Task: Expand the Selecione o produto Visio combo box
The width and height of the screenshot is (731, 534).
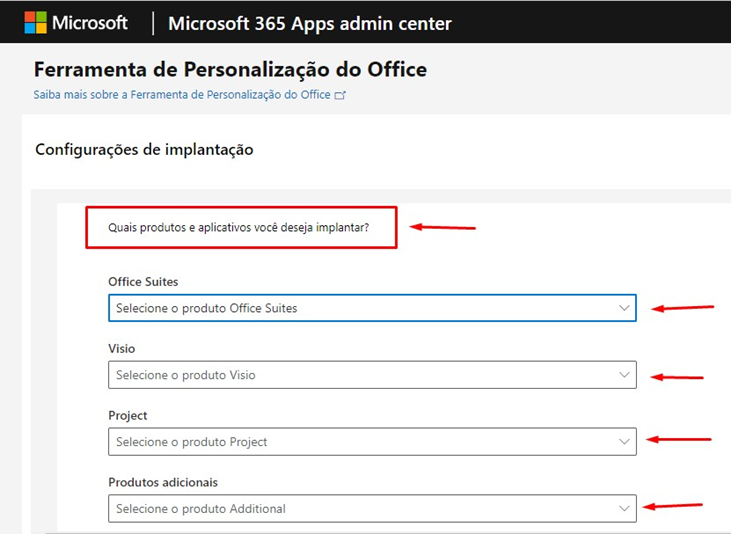Action: pyautogui.click(x=372, y=375)
